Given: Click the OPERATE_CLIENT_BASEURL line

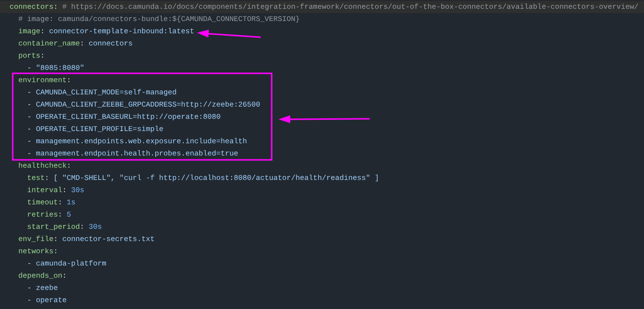Looking at the screenshot, I should (x=128, y=117).
